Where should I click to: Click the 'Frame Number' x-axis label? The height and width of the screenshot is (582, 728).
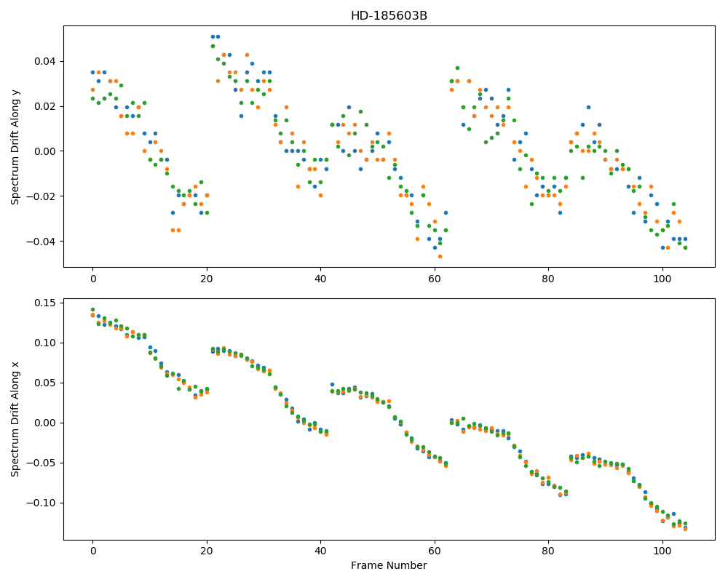point(389,565)
